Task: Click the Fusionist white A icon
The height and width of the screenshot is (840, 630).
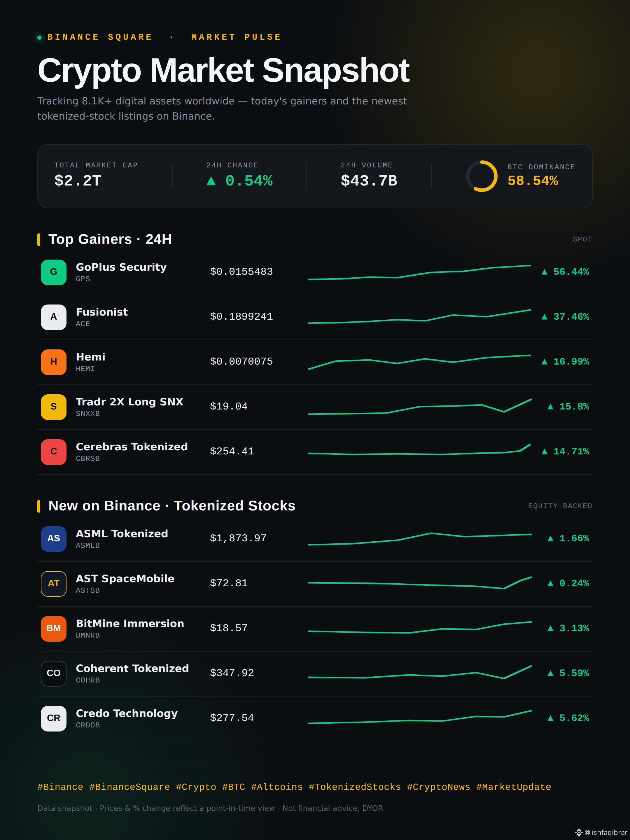Action: click(54, 317)
